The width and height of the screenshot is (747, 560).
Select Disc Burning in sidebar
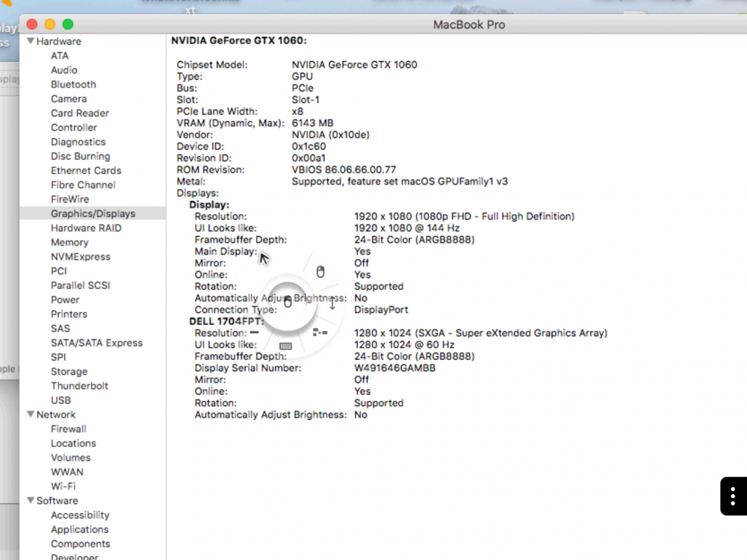(81, 156)
